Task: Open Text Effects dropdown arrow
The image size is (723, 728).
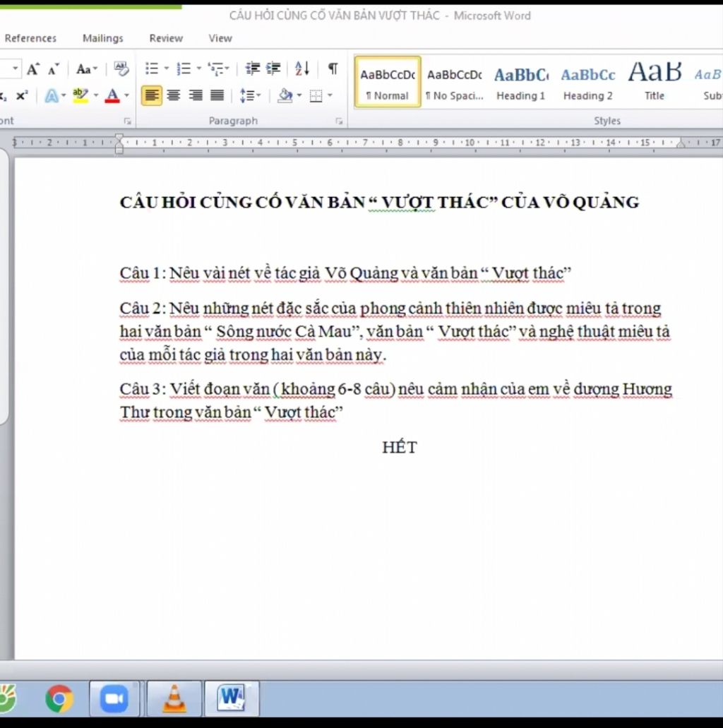Action: [64, 95]
